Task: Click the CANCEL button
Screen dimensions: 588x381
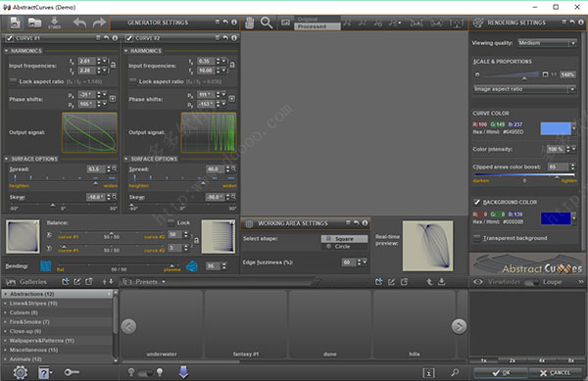Action: click(556, 373)
